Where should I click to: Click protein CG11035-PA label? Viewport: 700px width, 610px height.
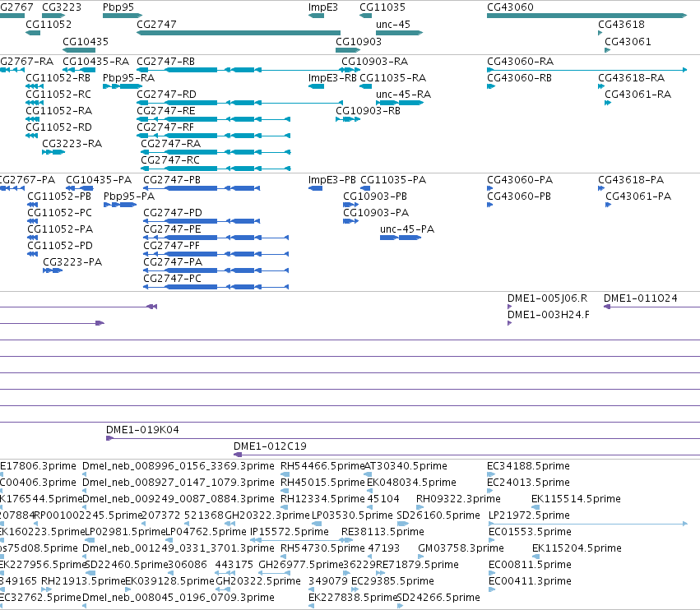click(x=393, y=180)
